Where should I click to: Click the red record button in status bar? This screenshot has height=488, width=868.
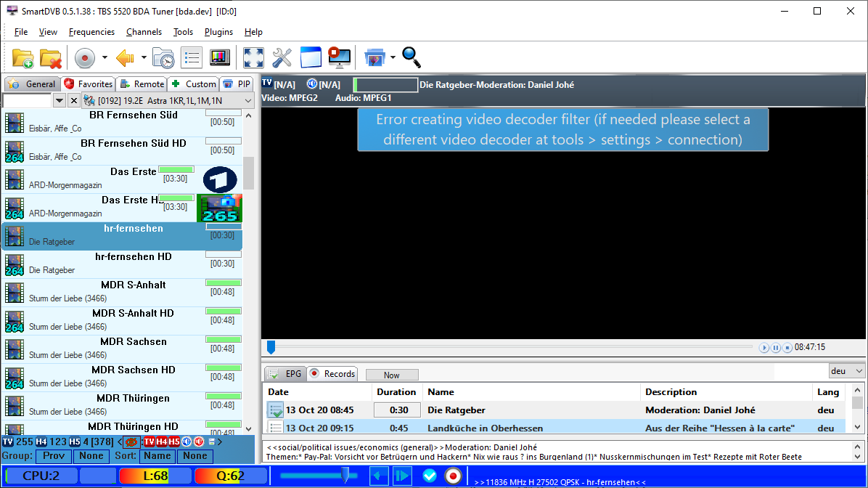(x=453, y=476)
